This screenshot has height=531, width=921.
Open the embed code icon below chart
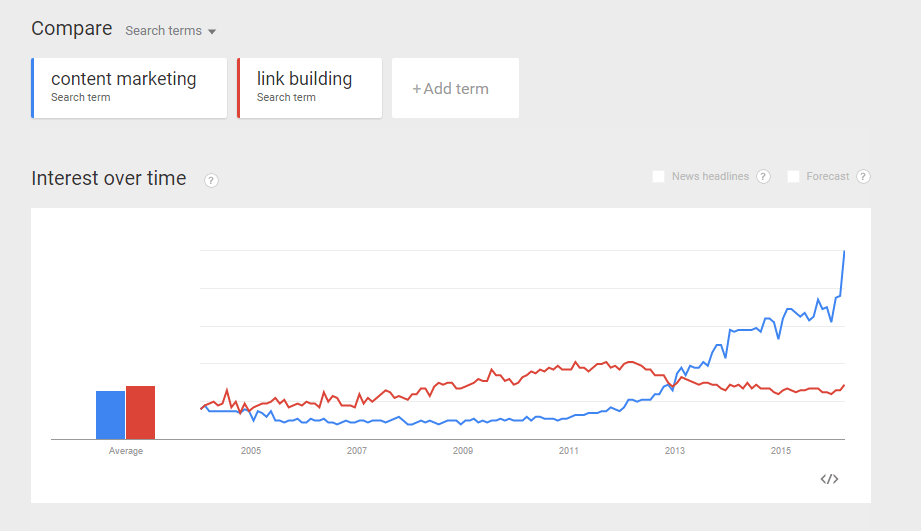tap(829, 479)
